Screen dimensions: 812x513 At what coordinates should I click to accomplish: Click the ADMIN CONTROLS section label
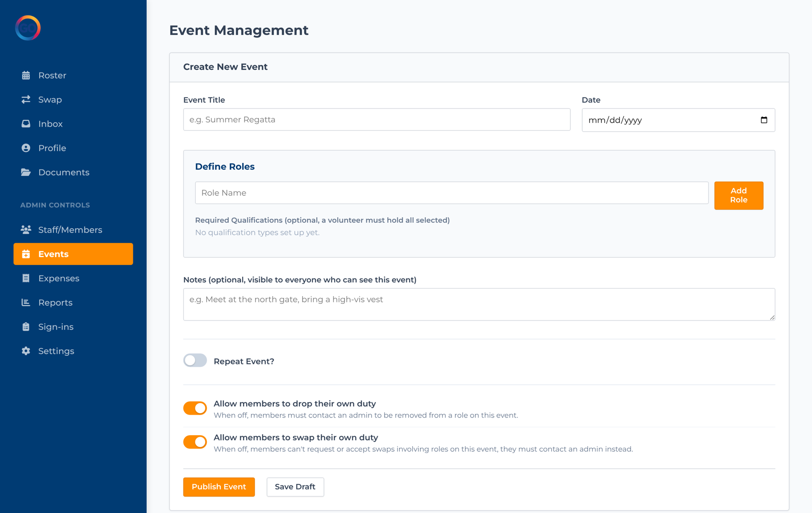[55, 205]
